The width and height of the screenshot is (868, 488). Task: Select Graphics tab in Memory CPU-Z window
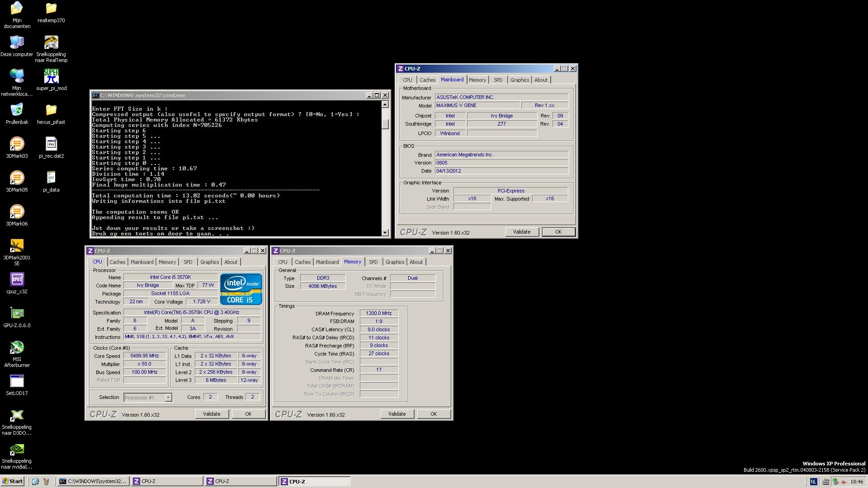pos(395,262)
